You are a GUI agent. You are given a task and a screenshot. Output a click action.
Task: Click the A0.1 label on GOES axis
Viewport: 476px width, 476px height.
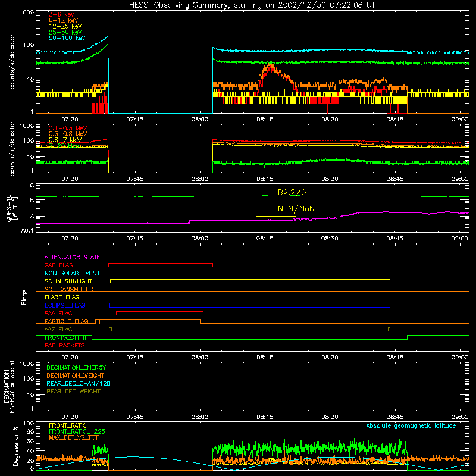point(27,230)
